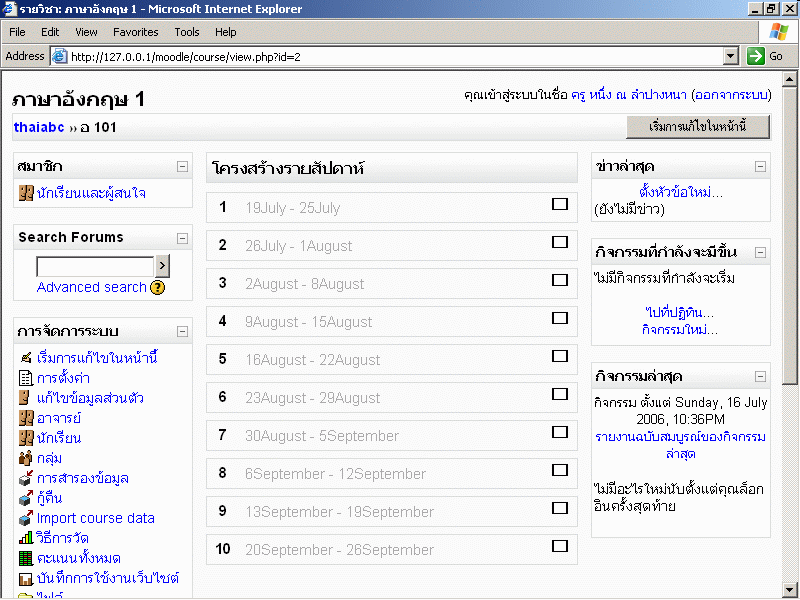Click the Import course data icon
The image size is (800, 600).
[x=26, y=518]
